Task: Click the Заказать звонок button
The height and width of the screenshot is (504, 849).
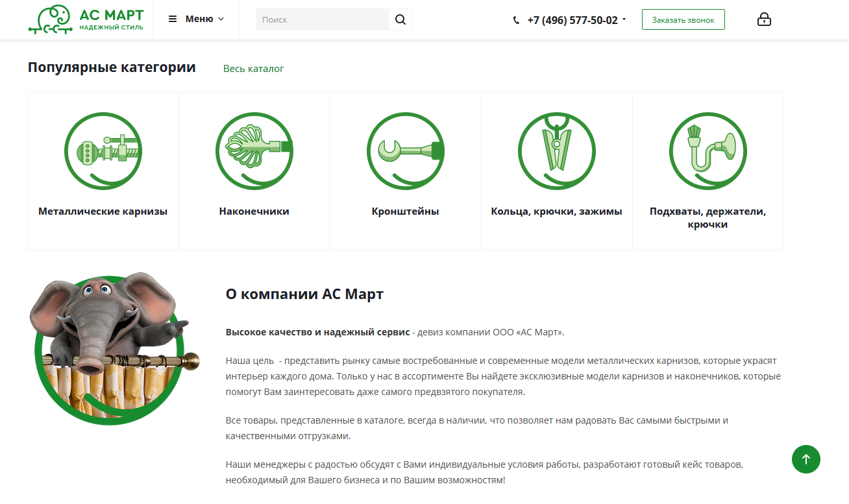Action: coord(683,19)
